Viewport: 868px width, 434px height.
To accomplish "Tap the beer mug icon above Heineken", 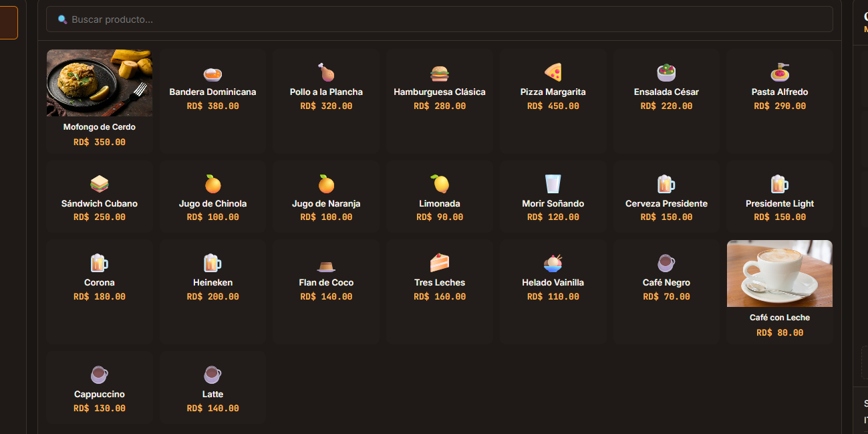I will click(x=212, y=263).
